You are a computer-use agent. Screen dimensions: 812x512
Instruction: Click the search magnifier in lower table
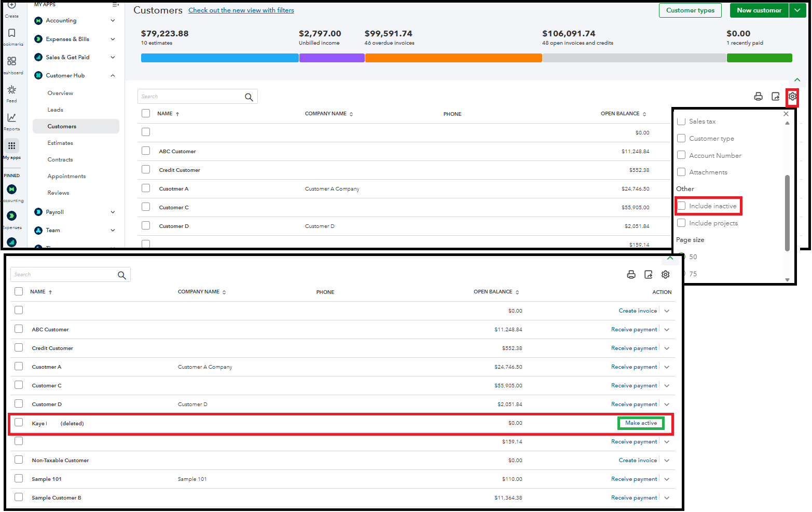point(122,275)
